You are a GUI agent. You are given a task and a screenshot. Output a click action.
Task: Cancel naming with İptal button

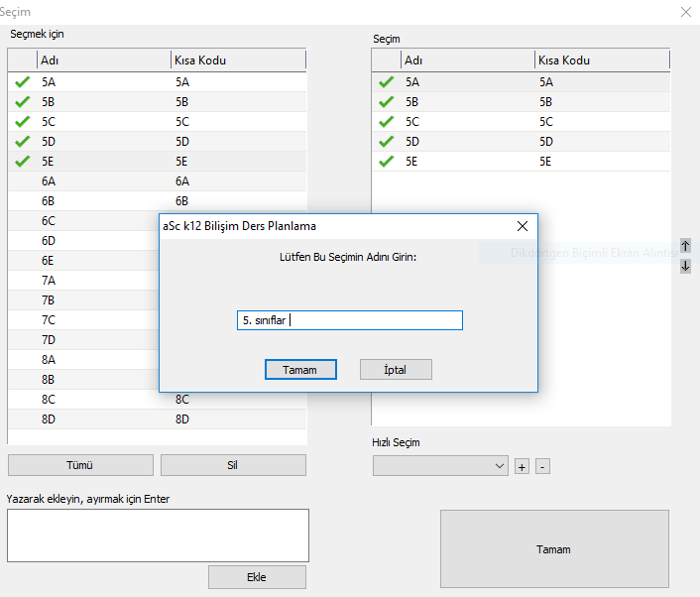(x=396, y=370)
